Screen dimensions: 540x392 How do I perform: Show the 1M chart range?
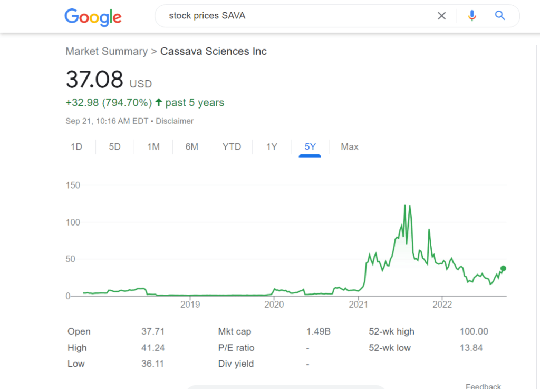click(x=153, y=146)
